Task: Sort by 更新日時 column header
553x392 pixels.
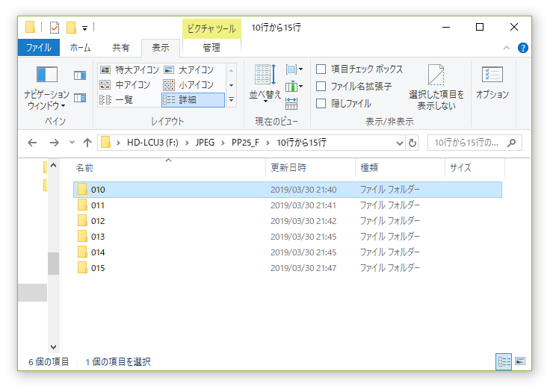Action: click(310, 168)
